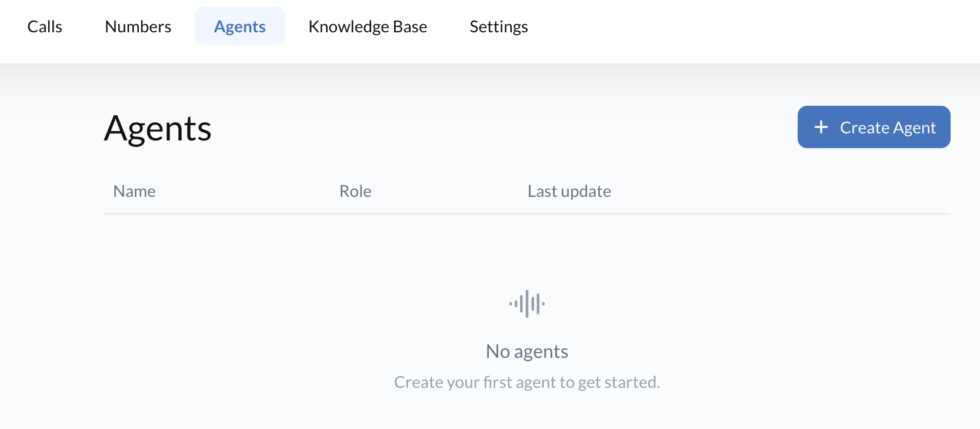
Task: Click the Agents page heading
Action: click(157, 129)
